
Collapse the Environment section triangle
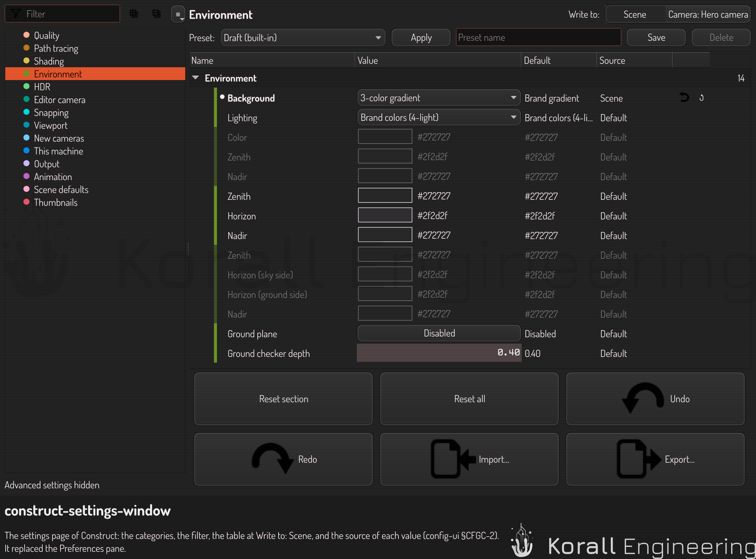pyautogui.click(x=195, y=78)
